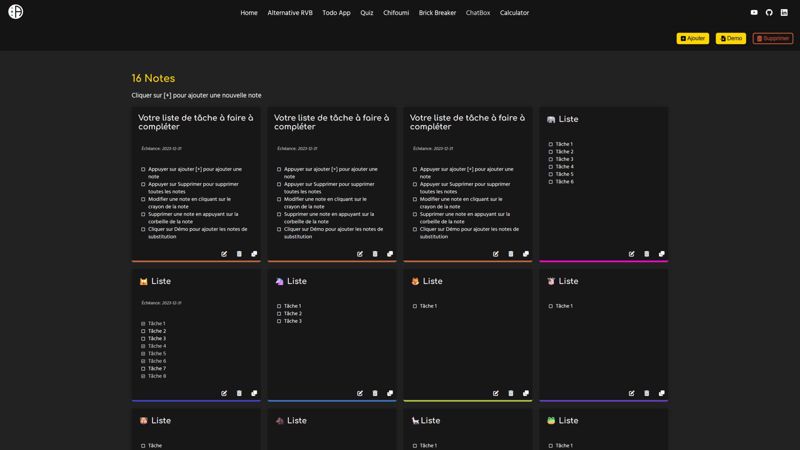This screenshot has width=800, height=450.
Task: Duplicate the cat Liste note
Action: point(254,393)
